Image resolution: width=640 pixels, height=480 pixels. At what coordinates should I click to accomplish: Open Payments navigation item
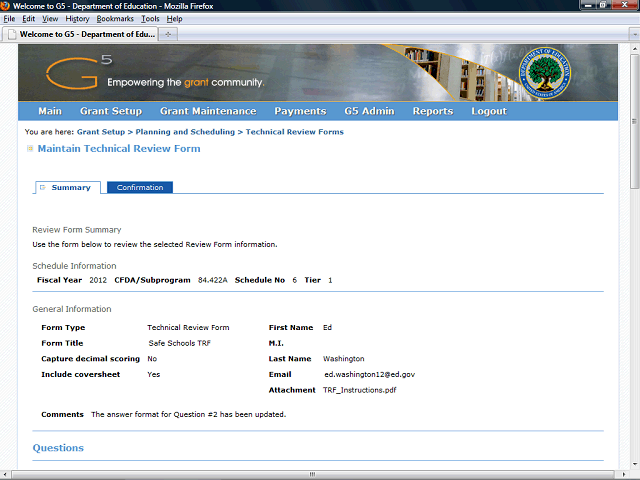click(x=300, y=111)
